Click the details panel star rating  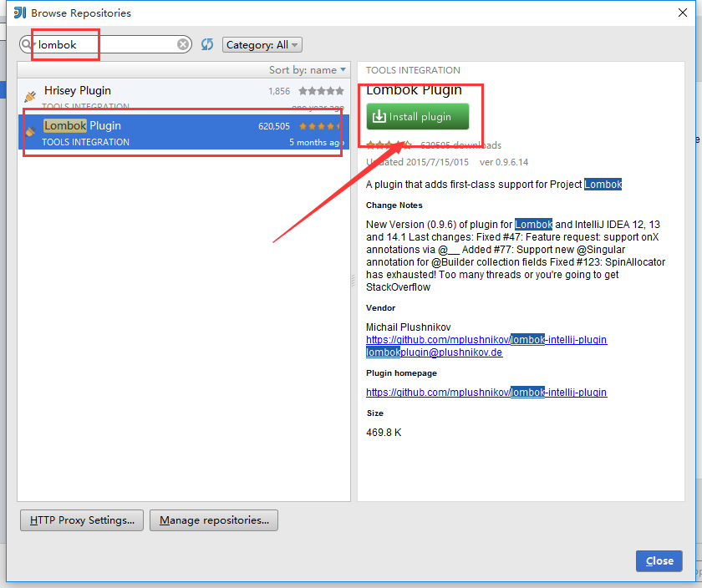pyautogui.click(x=389, y=145)
